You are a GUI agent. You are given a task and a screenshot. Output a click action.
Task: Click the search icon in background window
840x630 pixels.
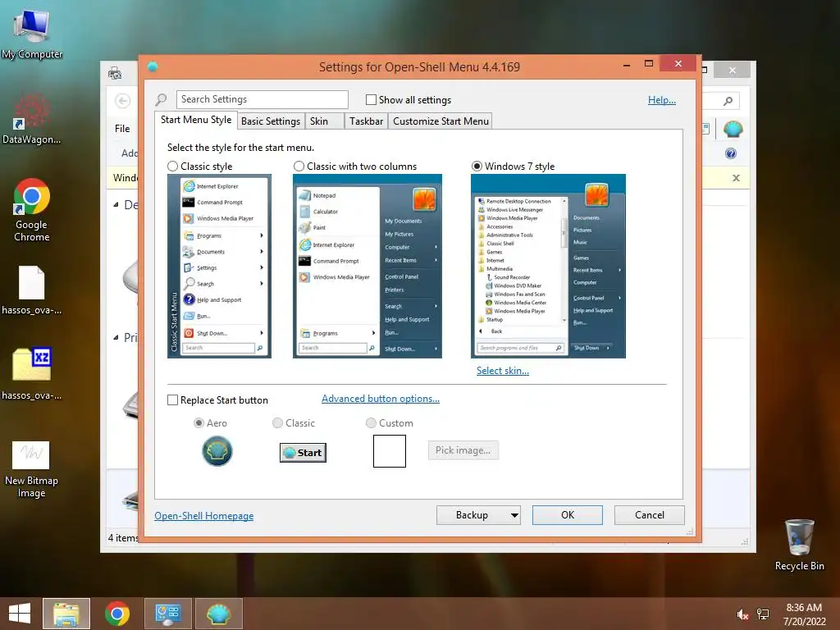(728, 101)
